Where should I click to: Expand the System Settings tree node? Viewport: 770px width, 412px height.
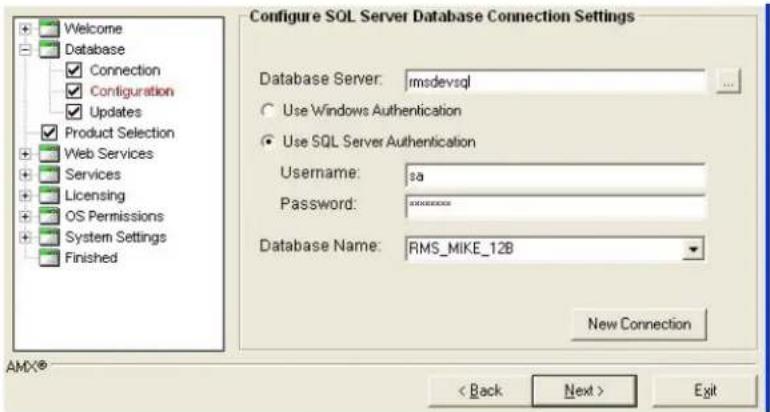[x=25, y=237]
